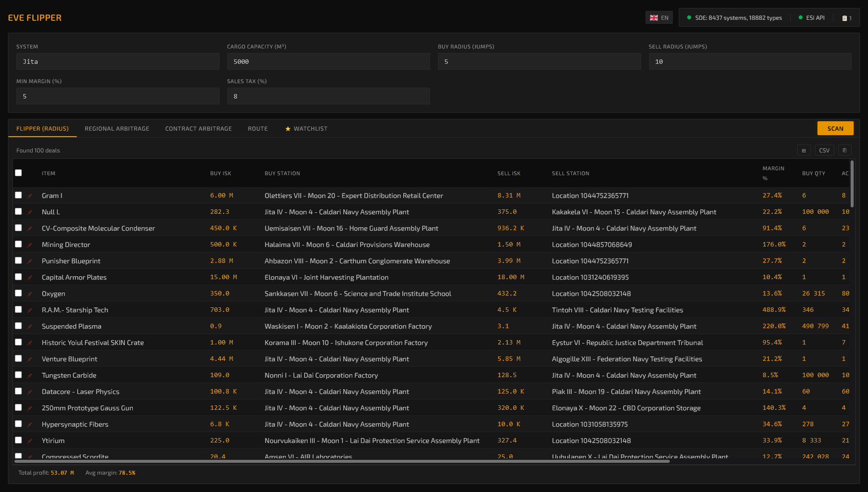This screenshot has width=868, height=492.
Task: Export results with the CSV button
Action: 824,150
